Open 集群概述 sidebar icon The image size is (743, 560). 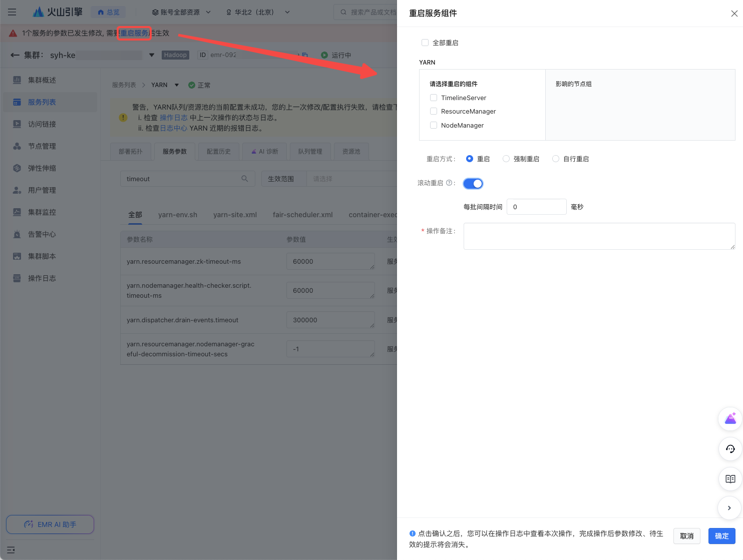coord(17,80)
